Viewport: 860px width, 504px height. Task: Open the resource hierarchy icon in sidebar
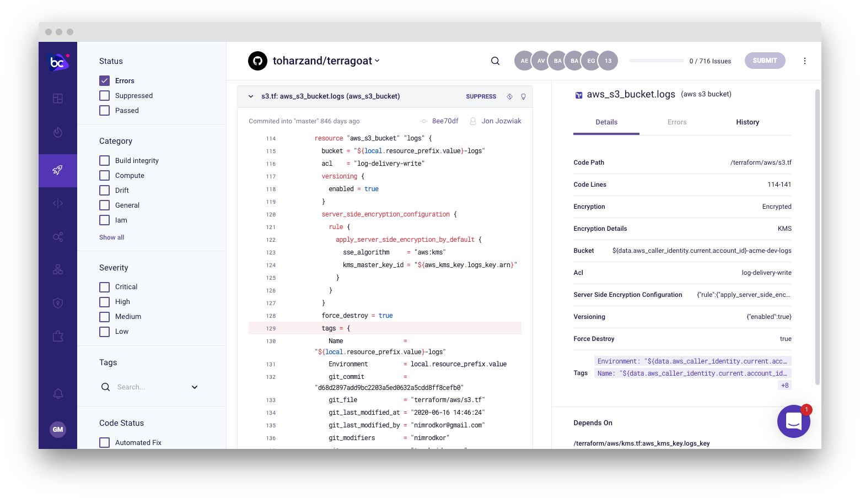pos(58,269)
